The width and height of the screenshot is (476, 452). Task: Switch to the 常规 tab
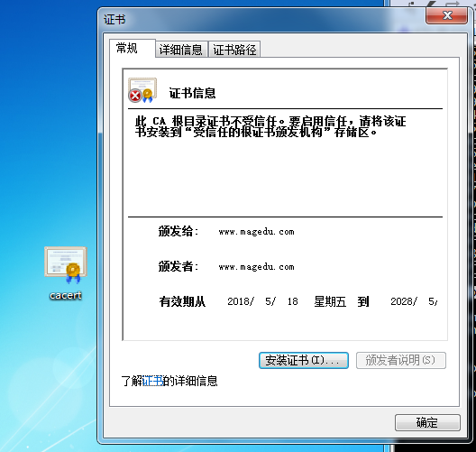(127, 49)
